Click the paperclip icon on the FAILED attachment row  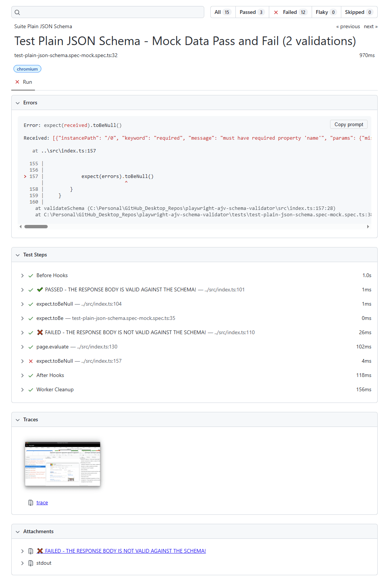pos(30,551)
